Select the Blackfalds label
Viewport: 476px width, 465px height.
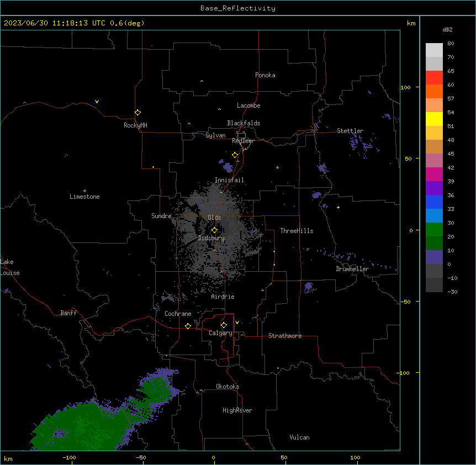[x=244, y=123]
